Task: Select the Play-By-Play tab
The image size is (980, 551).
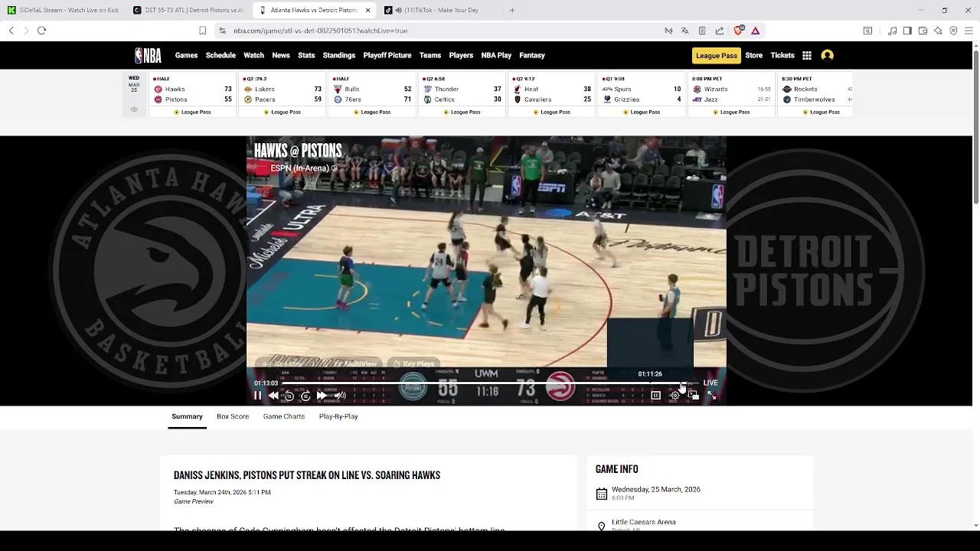Action: [338, 416]
